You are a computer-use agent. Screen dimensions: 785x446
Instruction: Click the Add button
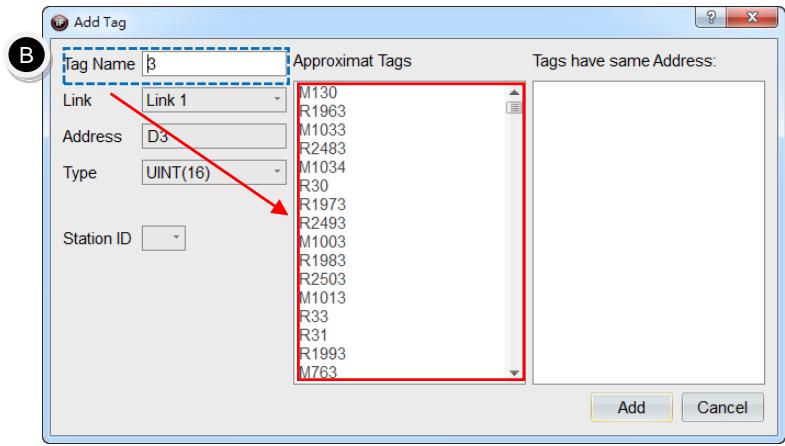[631, 407]
